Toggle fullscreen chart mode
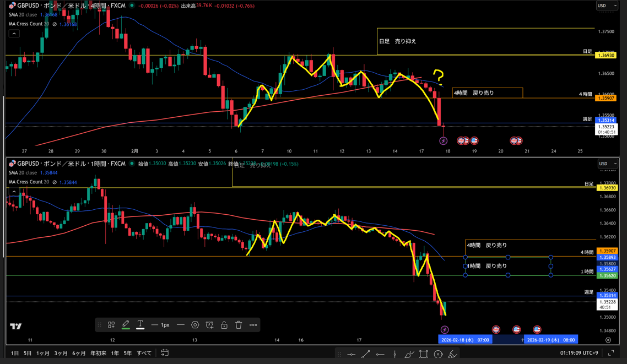This screenshot has width=627, height=364. [x=610, y=353]
